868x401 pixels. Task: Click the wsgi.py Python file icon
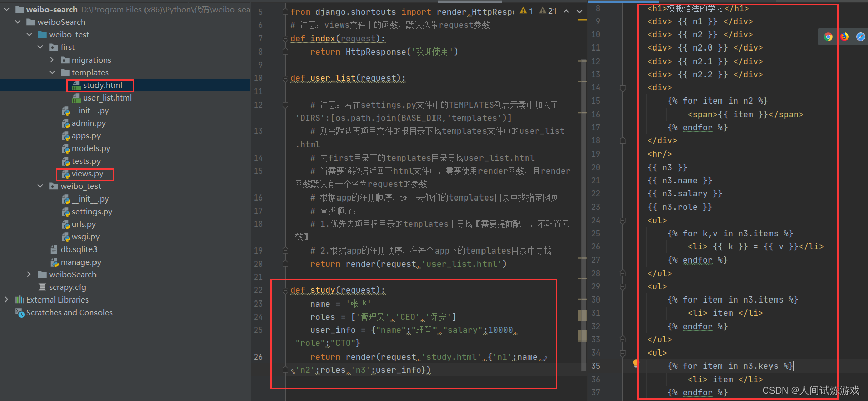point(66,237)
